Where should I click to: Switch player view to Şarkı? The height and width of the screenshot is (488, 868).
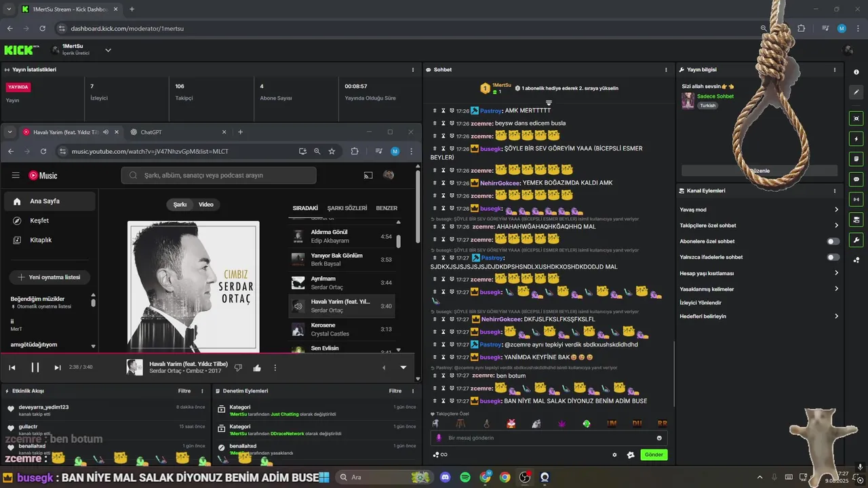click(180, 205)
